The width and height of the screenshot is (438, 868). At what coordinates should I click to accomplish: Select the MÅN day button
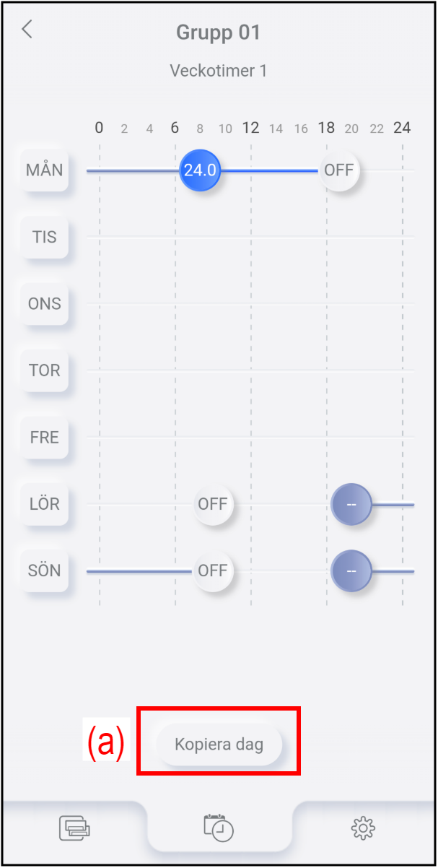click(x=45, y=170)
